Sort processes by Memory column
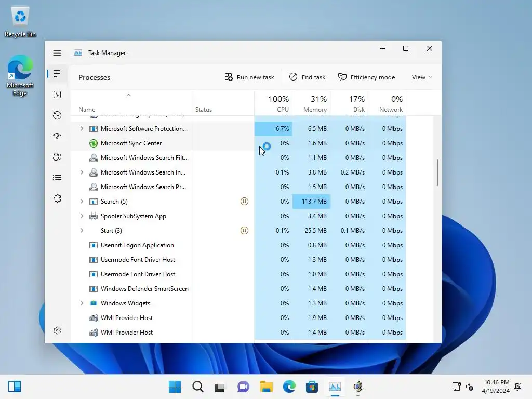The width and height of the screenshot is (532, 399). point(311,103)
